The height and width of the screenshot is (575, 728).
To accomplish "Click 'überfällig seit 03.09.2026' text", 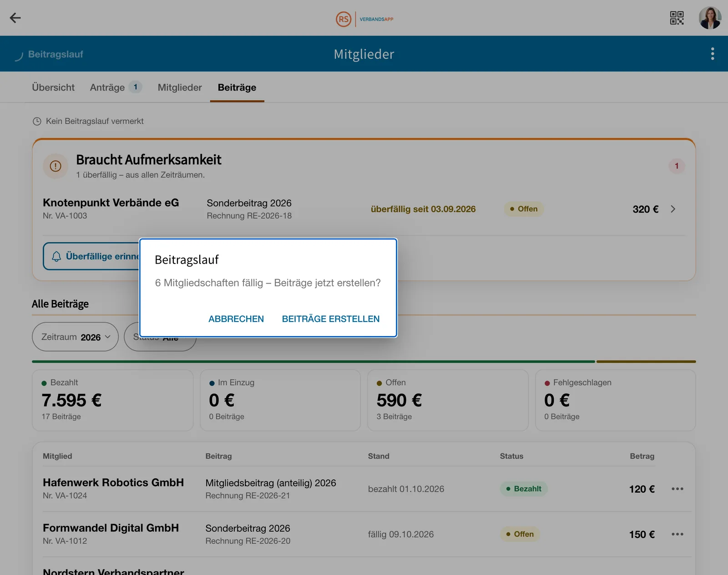I will pos(423,209).
